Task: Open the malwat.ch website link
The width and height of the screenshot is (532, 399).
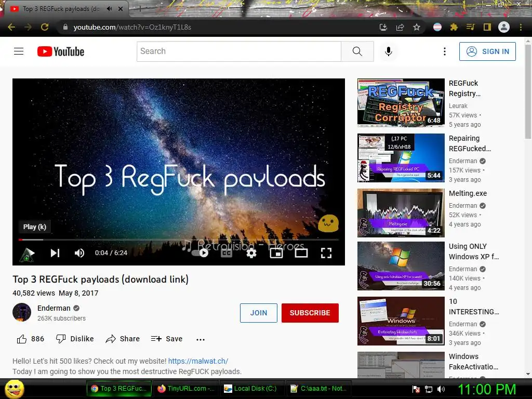Action: click(x=198, y=361)
